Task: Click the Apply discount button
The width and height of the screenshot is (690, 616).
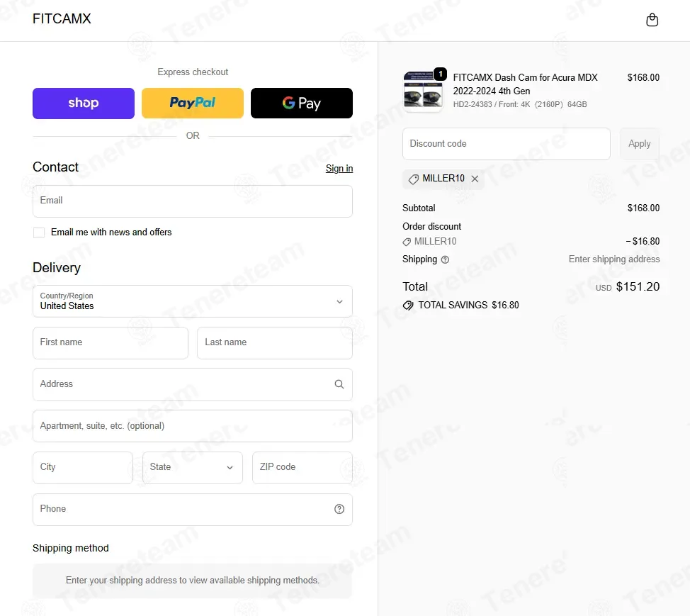Action: click(x=639, y=144)
